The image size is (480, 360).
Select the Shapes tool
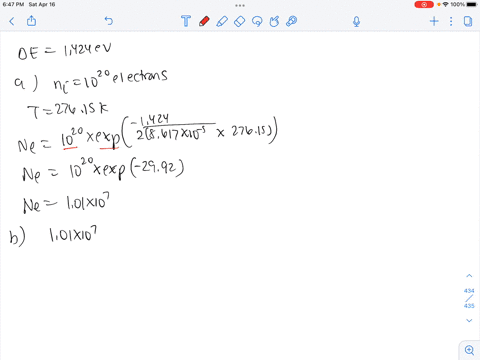[x=274, y=21]
